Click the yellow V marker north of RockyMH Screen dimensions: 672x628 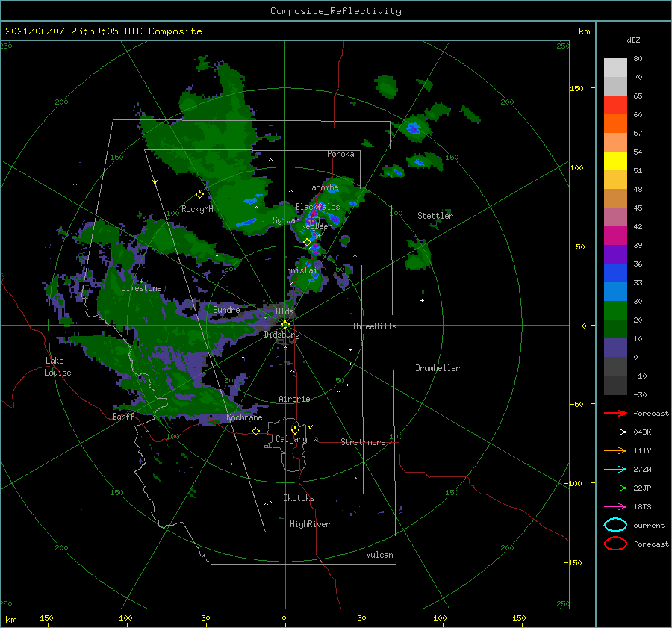point(155,182)
